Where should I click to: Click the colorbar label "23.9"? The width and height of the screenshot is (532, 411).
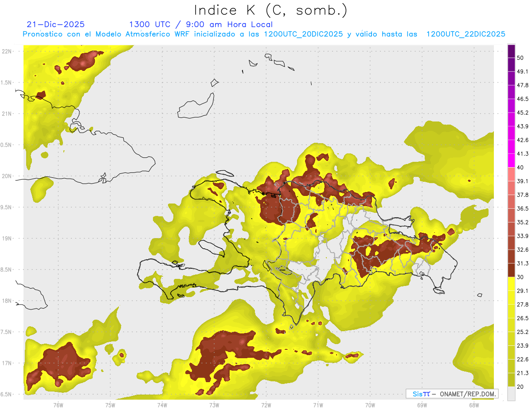pos(523,346)
